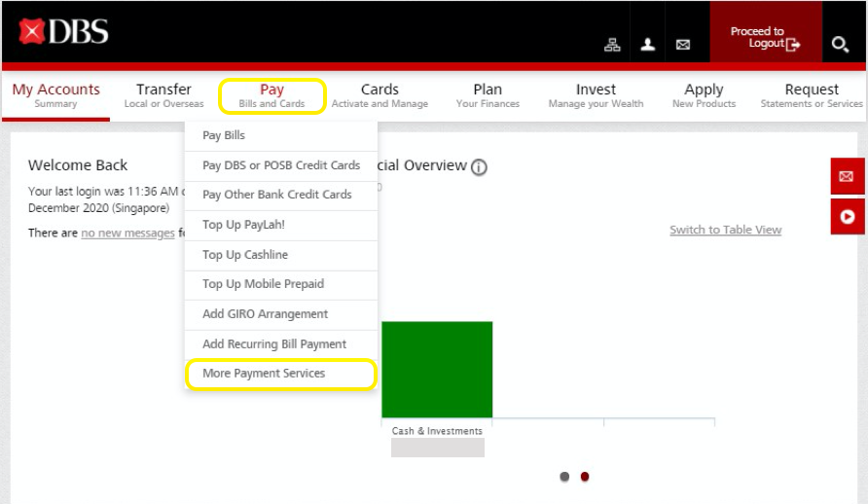
Task: Open the Transfer Local or Overseas menu
Action: [163, 95]
